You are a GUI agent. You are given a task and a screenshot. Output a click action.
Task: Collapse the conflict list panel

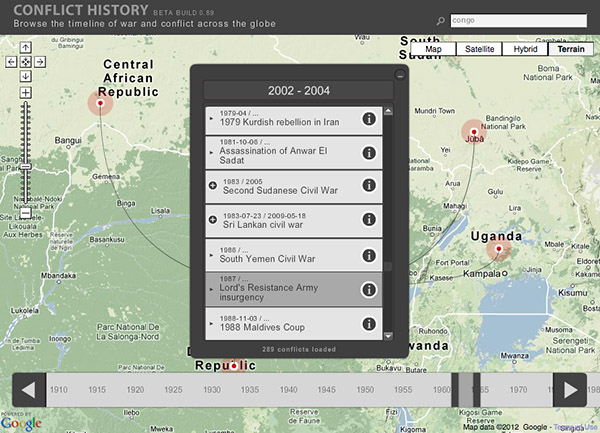[x=400, y=74]
